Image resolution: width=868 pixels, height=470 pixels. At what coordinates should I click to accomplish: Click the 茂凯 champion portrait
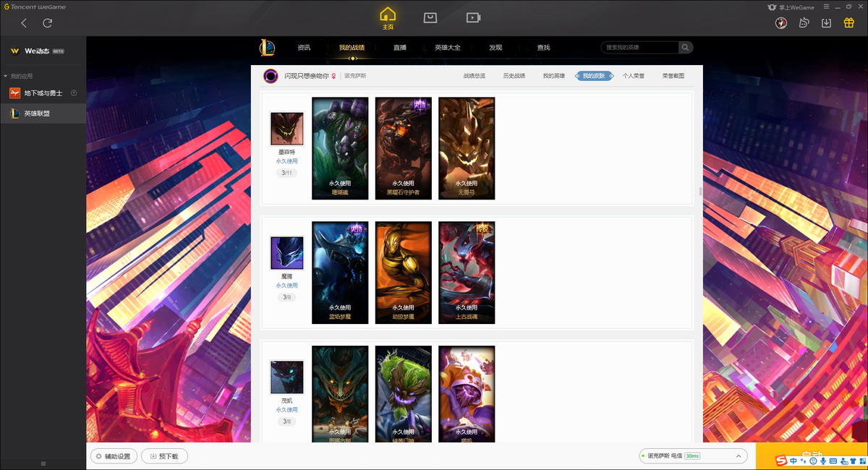tap(286, 377)
